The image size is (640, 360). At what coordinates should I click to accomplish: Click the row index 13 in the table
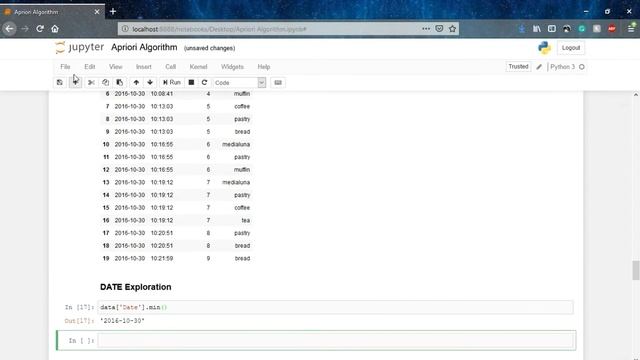click(106, 182)
